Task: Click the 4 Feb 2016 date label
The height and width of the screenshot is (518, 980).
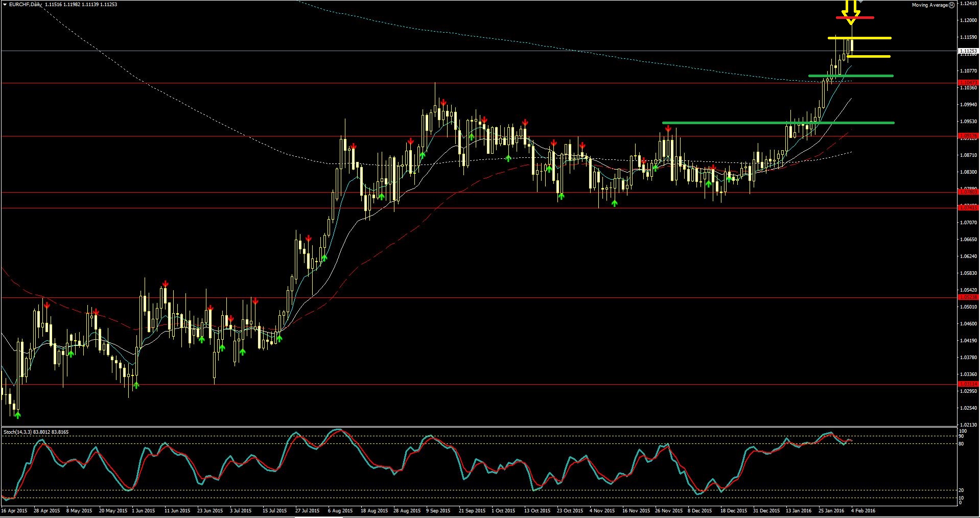Action: [863, 511]
